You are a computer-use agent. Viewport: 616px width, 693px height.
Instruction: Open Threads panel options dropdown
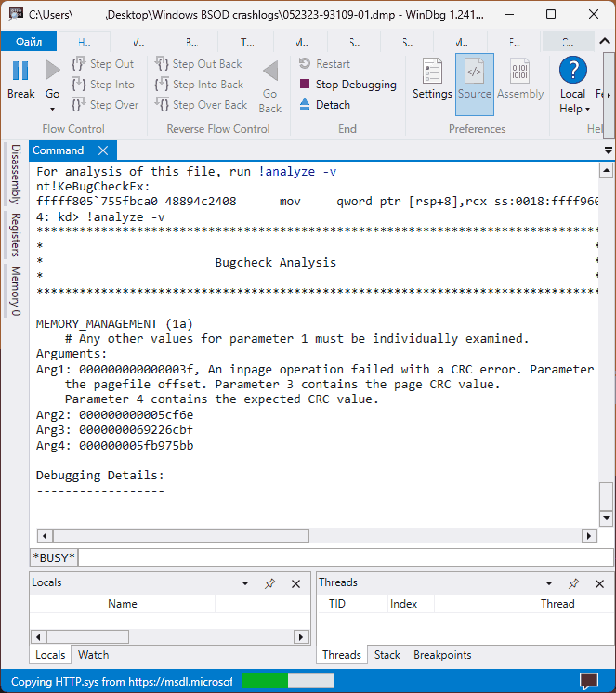point(549,583)
